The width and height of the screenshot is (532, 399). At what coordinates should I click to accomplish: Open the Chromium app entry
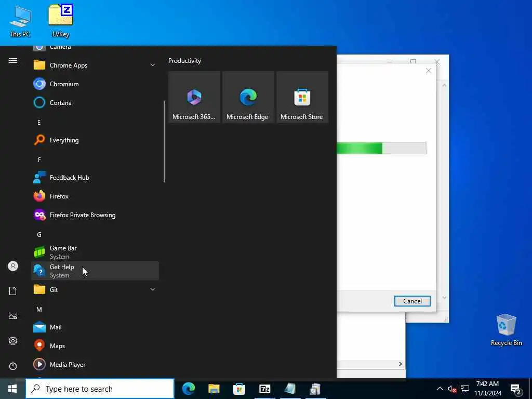point(95,84)
